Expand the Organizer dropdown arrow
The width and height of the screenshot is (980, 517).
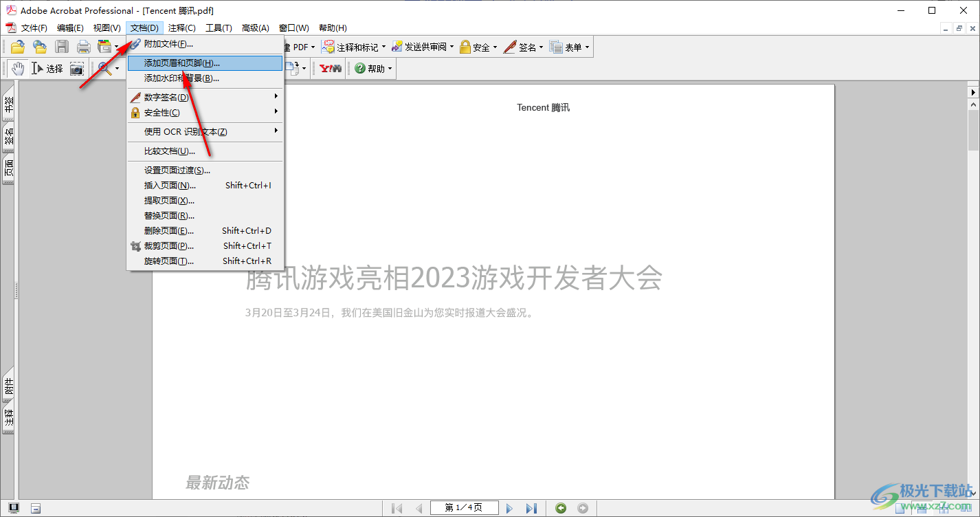(117, 47)
